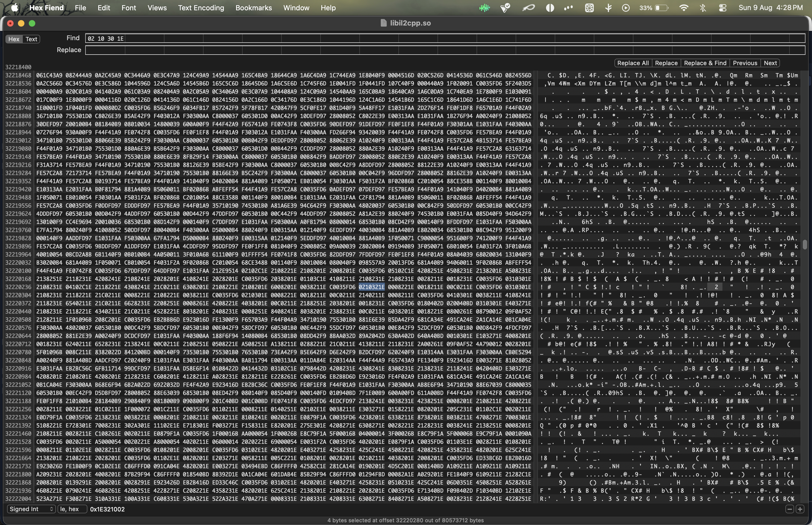Open the 'le, hex' format dropdown
812x525 pixels.
(x=72, y=509)
